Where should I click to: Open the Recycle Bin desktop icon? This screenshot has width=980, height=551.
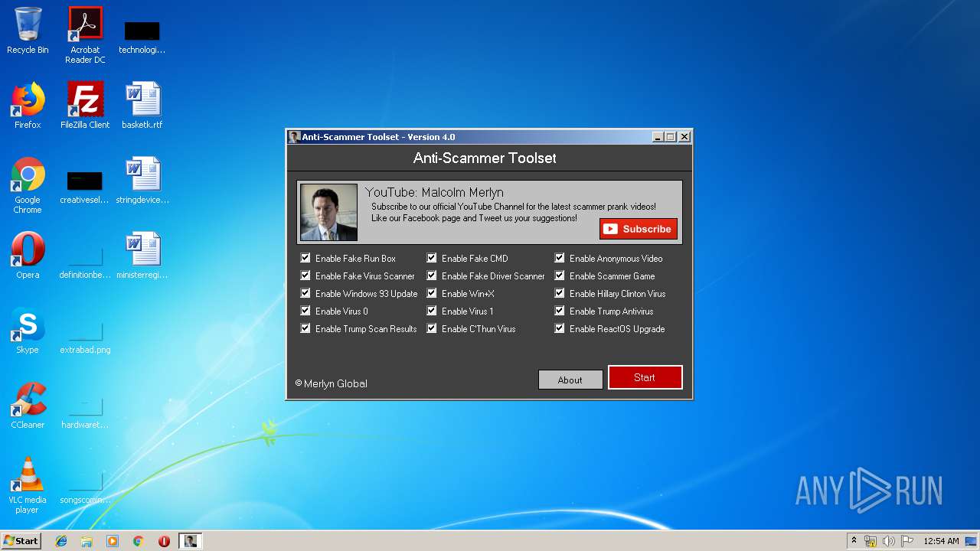point(28,31)
